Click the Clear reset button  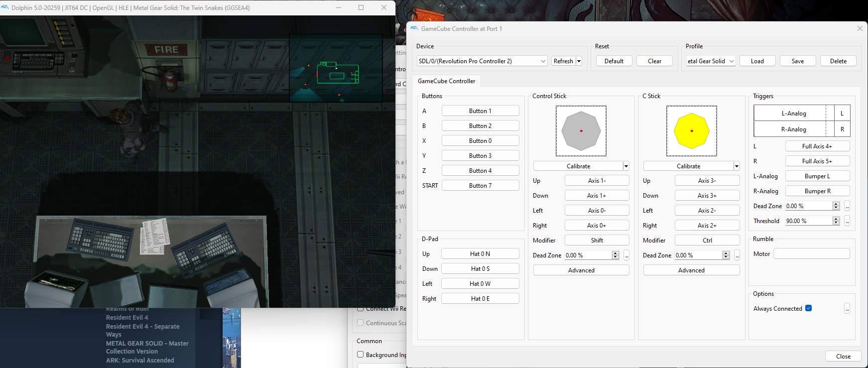pyautogui.click(x=655, y=61)
